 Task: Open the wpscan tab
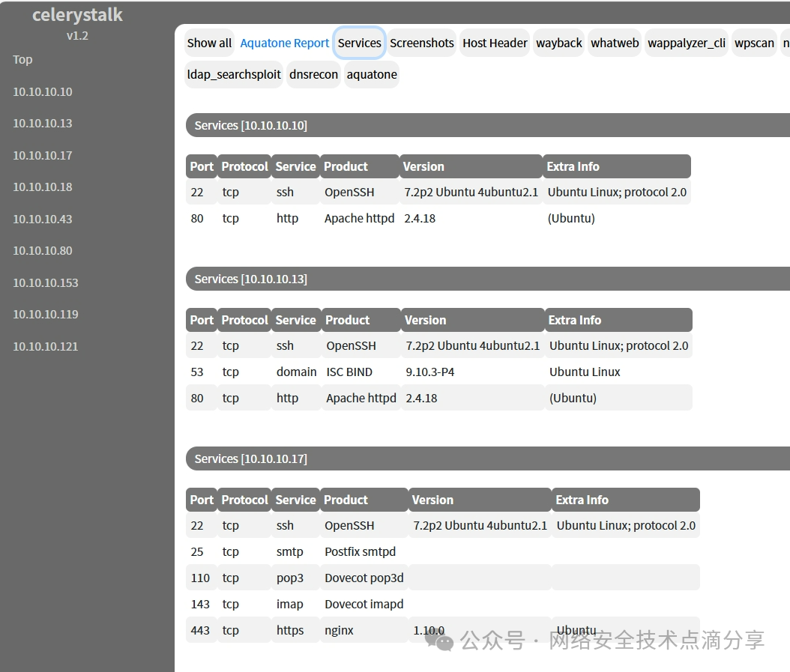(754, 43)
